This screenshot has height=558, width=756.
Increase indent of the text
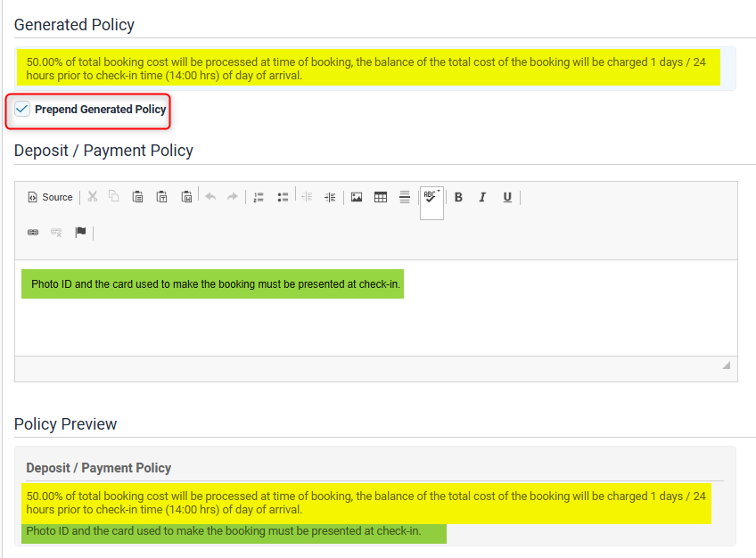pos(330,197)
